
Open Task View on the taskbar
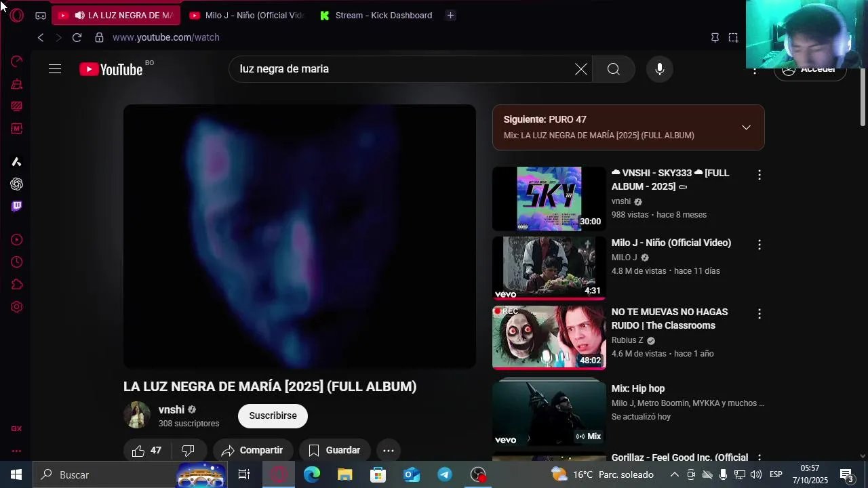(244, 474)
